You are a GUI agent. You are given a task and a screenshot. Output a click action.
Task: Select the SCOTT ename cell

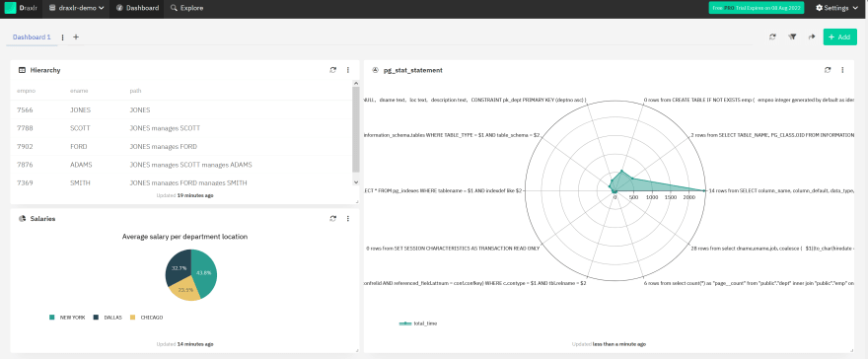(80, 128)
